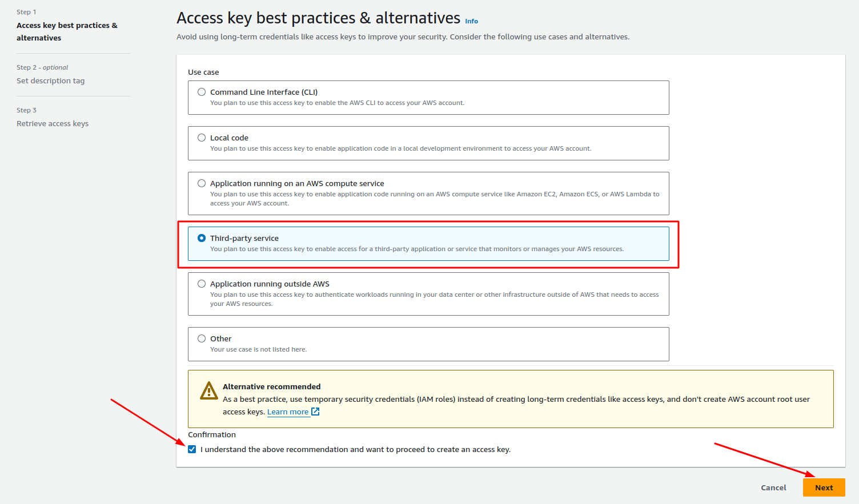Image resolution: width=859 pixels, height=504 pixels.
Task: Select the Local code option
Action: click(x=201, y=137)
